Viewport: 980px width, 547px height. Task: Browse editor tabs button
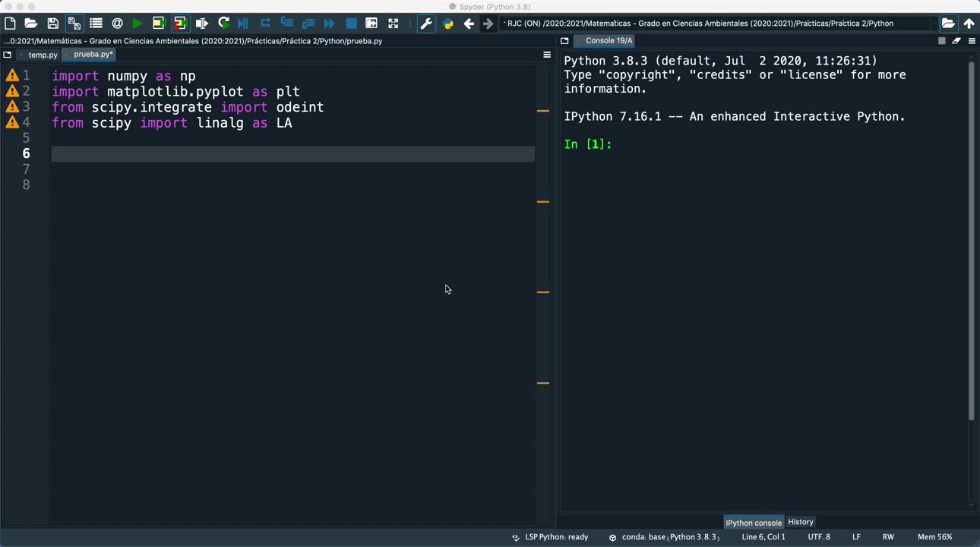[8, 55]
